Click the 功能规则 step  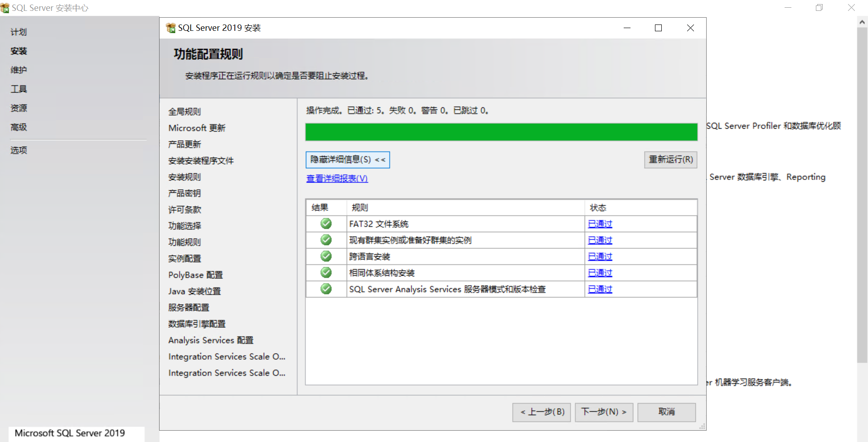pos(184,242)
